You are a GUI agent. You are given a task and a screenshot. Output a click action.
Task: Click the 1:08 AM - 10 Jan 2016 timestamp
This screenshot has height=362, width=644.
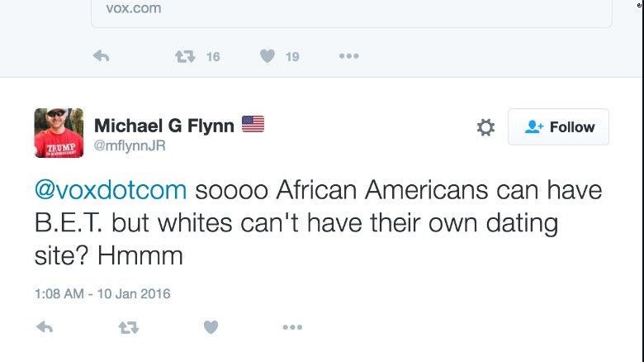(102, 293)
